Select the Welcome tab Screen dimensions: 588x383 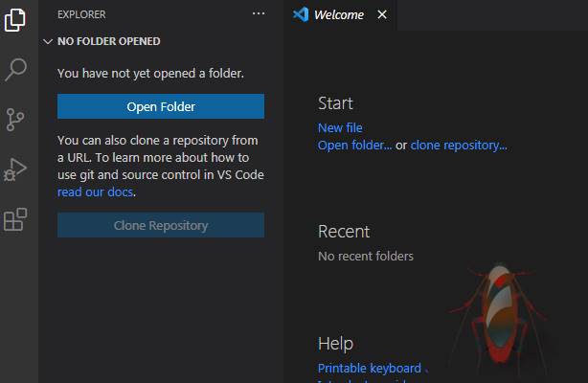click(339, 15)
